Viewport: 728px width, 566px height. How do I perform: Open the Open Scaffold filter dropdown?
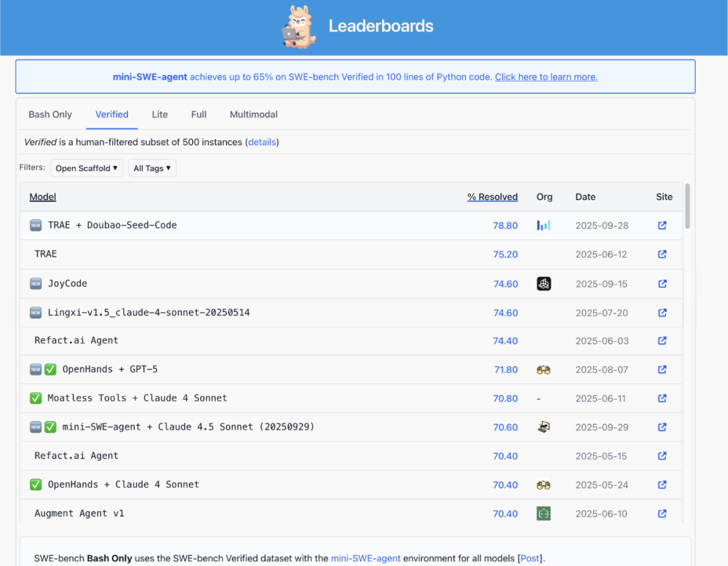(x=86, y=168)
